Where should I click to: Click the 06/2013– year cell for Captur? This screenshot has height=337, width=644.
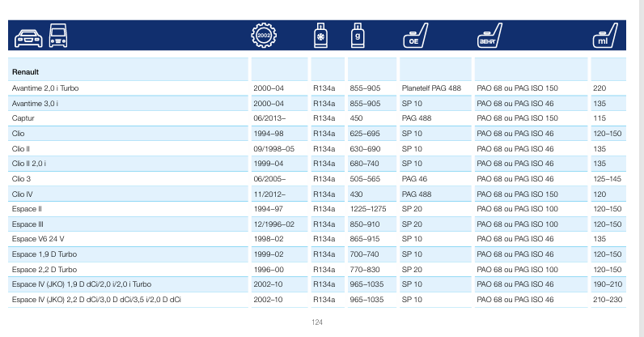click(x=269, y=118)
